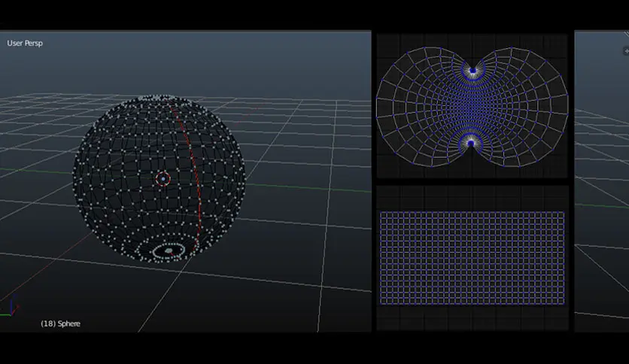Click the "User Persp" view label
This screenshot has height=364, width=629.
click(25, 43)
